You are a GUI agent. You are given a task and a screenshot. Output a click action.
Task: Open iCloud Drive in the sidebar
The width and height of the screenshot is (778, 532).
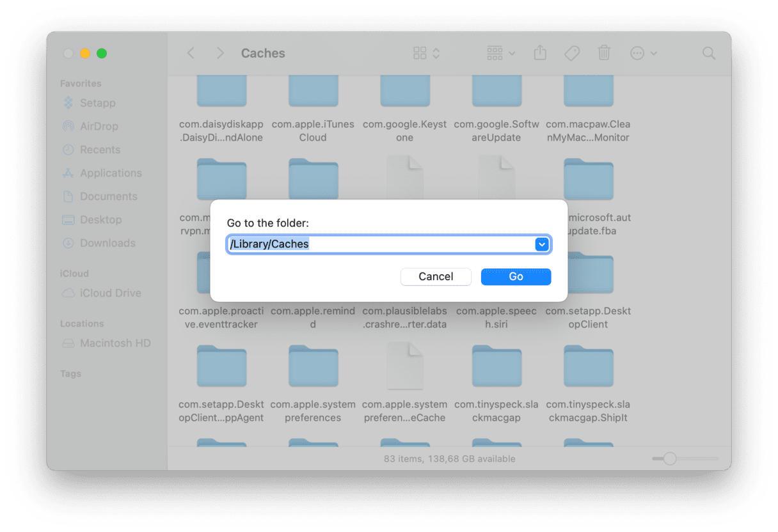pyautogui.click(x=110, y=293)
